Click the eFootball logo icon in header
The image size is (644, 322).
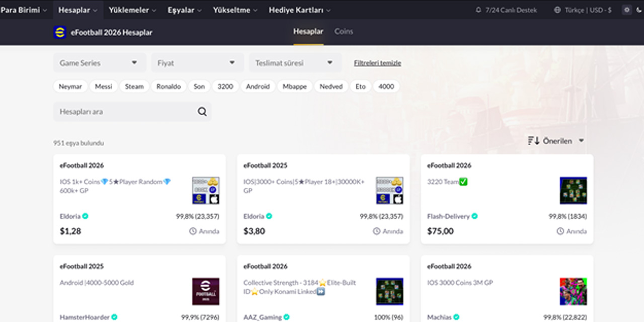coord(60,32)
